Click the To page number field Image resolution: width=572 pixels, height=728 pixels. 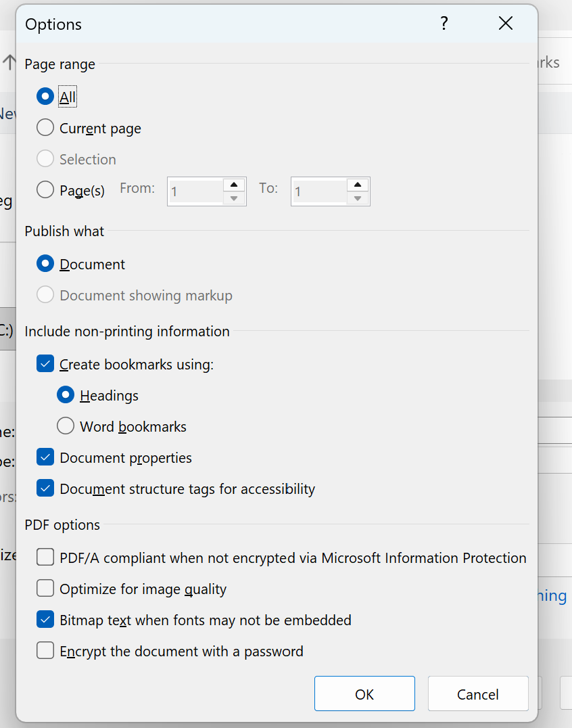319,191
